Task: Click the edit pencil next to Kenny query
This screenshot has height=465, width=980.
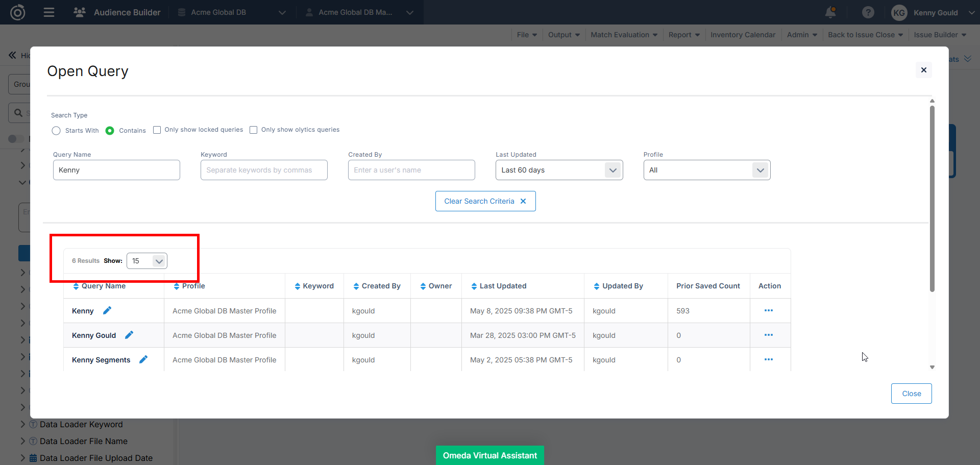Action: click(107, 310)
